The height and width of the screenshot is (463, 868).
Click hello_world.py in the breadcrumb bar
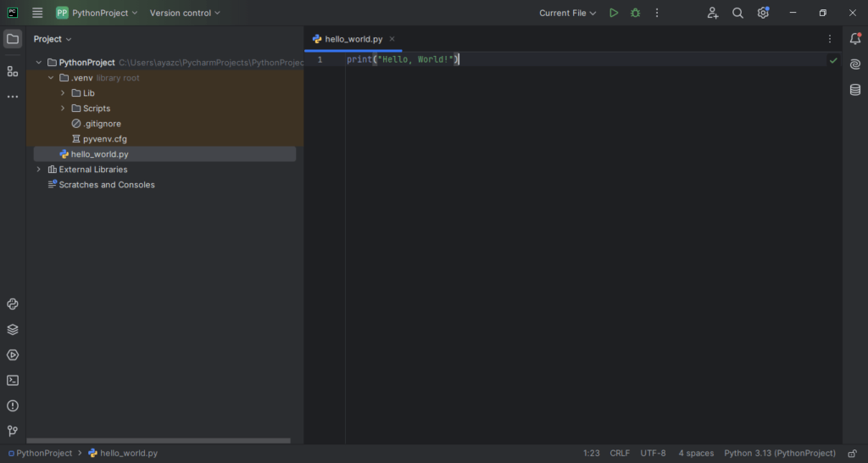(123, 453)
